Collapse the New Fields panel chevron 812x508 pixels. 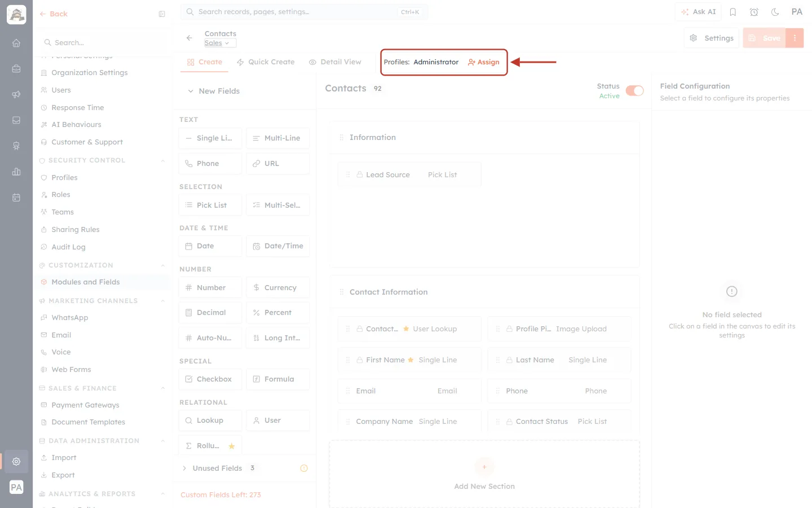pos(191,91)
